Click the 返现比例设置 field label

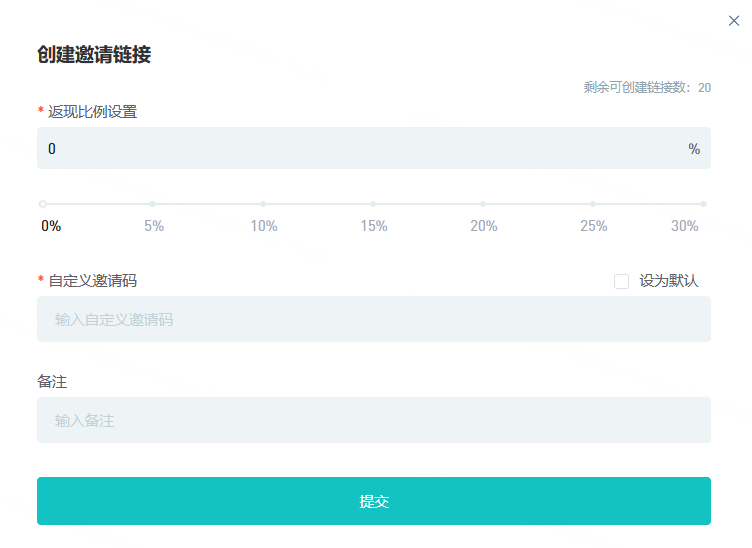[x=92, y=111]
